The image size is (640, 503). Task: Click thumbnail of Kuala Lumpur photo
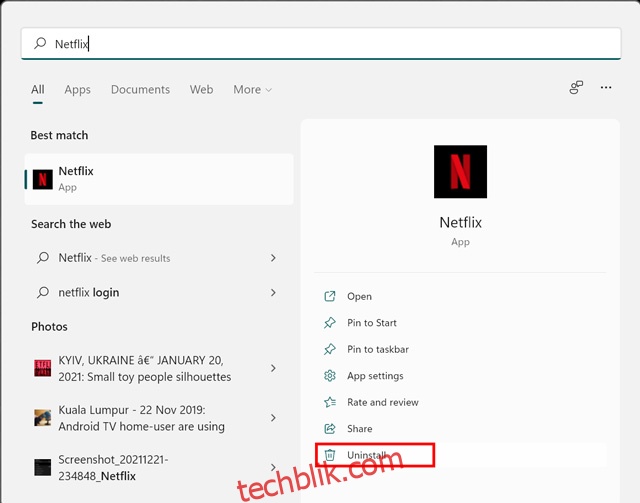click(42, 418)
